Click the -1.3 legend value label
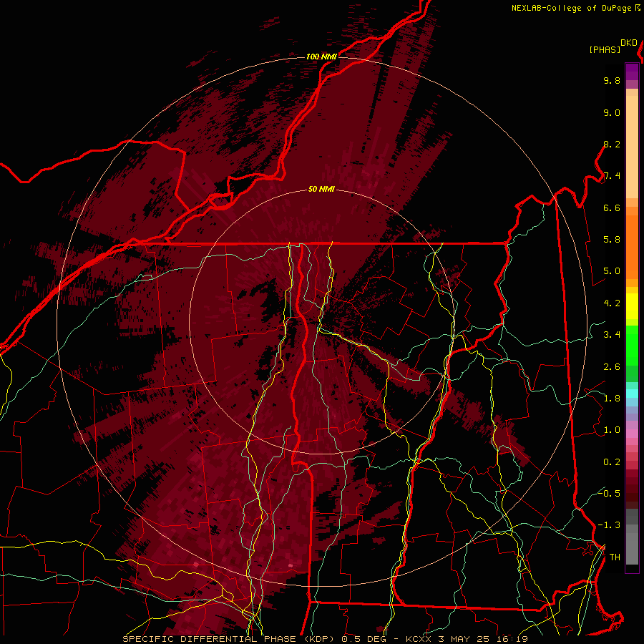The height and width of the screenshot is (644, 644). tap(609, 525)
